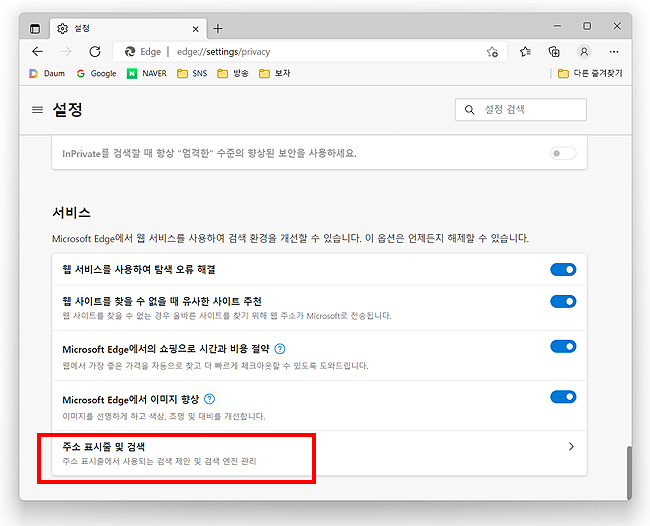Image resolution: width=650 pixels, height=526 pixels.
Task: Focus the edge://settings/privacy address field
Action: [x=310, y=52]
